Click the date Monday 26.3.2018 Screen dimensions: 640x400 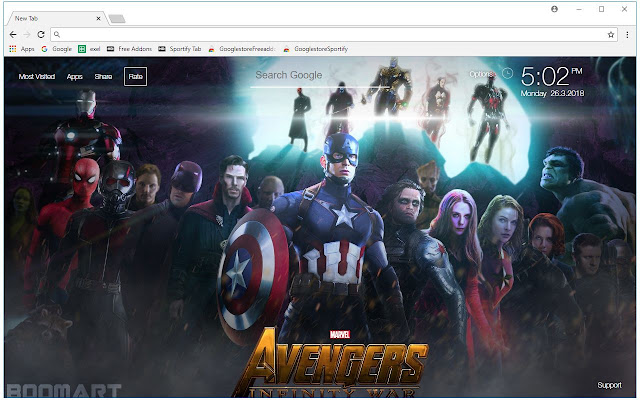tap(552, 93)
